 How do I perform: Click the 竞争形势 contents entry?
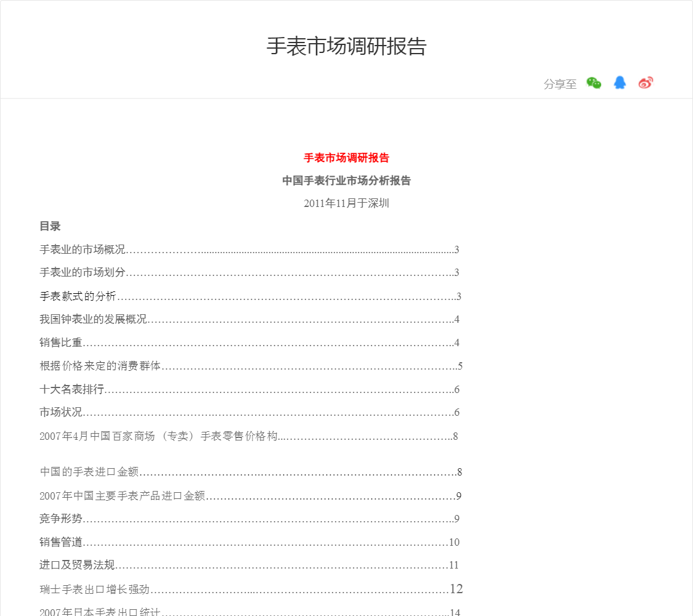coord(61,519)
